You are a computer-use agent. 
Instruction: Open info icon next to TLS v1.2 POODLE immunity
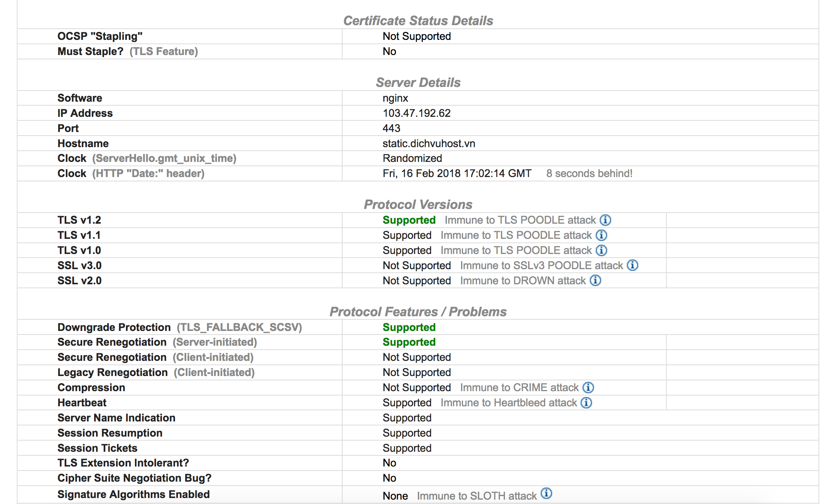click(x=605, y=220)
